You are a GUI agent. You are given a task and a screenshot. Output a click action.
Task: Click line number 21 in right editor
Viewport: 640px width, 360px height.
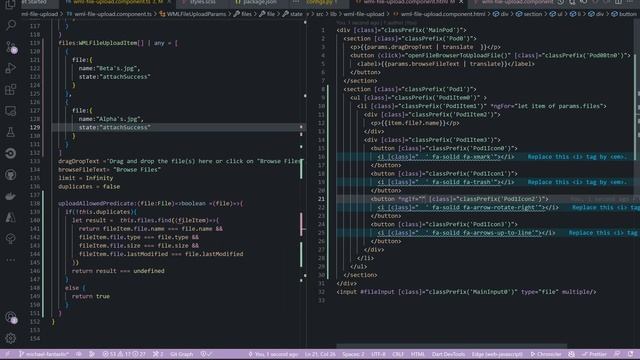tap(321, 199)
